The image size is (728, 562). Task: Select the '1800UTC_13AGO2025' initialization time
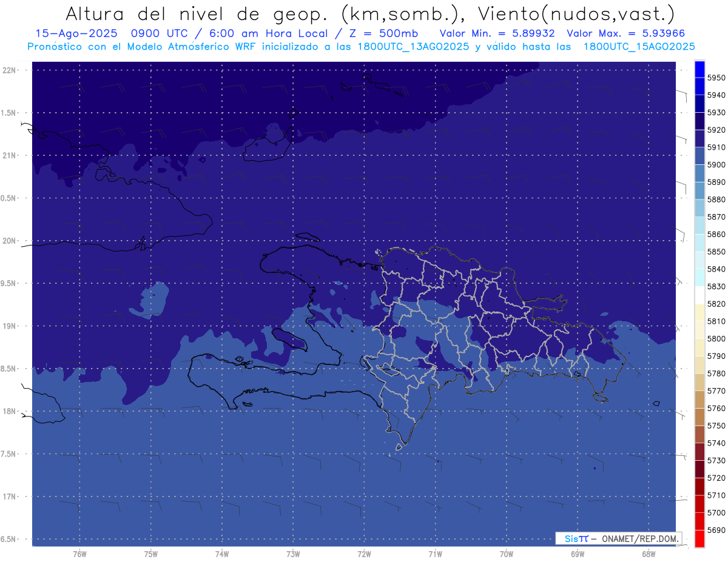coord(414,47)
